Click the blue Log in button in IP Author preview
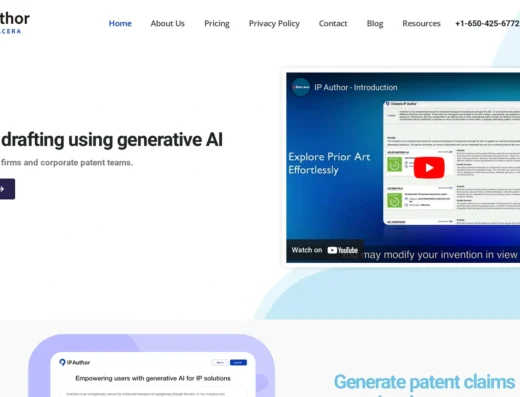The height and width of the screenshot is (397, 520). point(238,362)
